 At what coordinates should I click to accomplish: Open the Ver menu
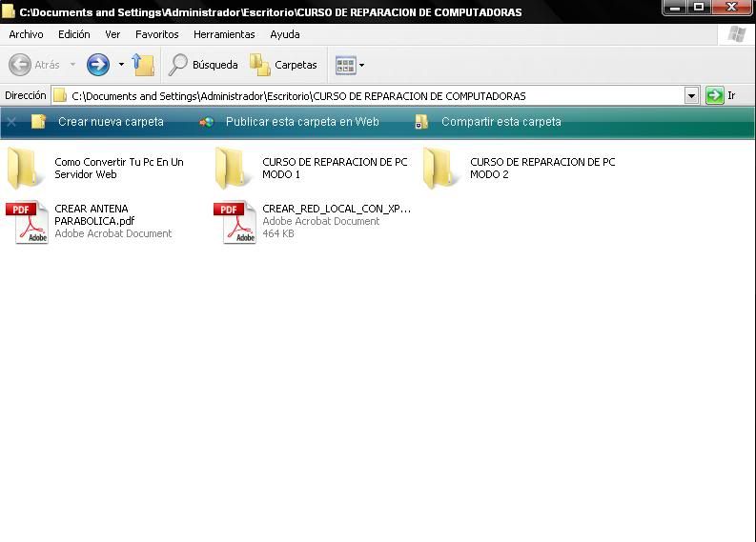(x=112, y=34)
